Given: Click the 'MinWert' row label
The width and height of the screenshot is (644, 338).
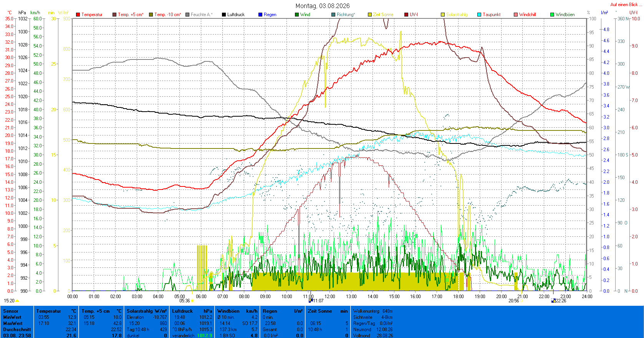Looking at the screenshot, I should pyautogui.click(x=12, y=317).
